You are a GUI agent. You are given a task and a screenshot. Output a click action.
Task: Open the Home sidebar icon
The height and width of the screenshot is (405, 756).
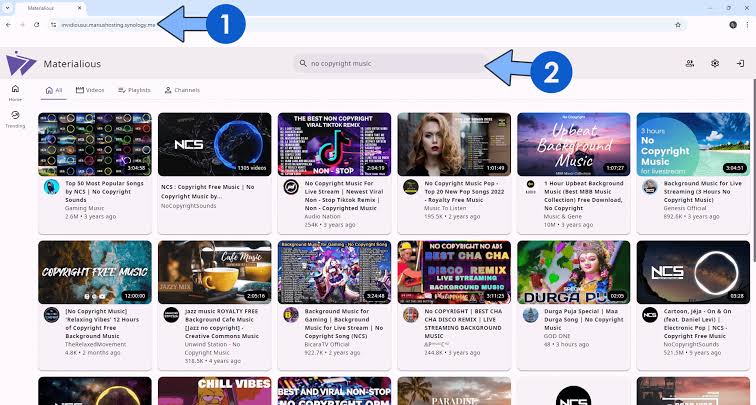[x=15, y=89]
